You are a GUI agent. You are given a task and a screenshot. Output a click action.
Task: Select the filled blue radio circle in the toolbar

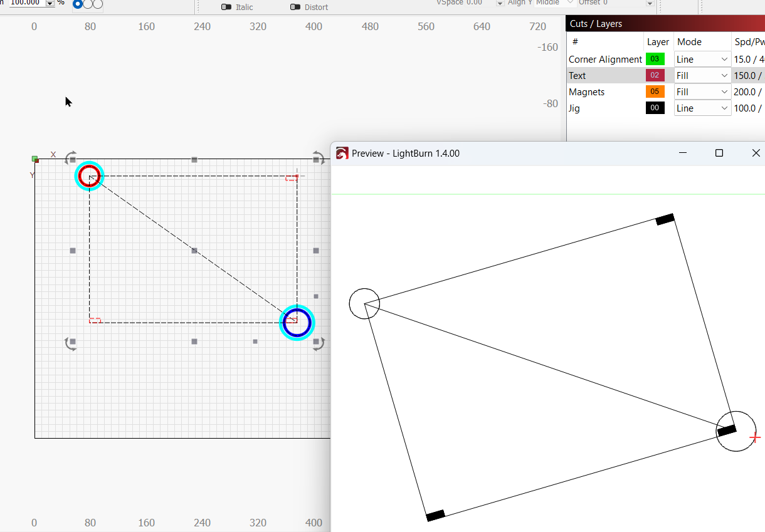(x=77, y=4)
